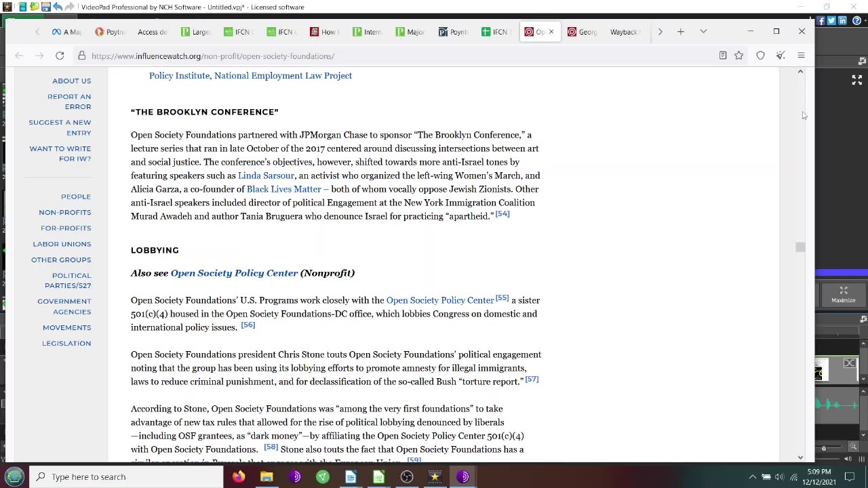
Task: Share on Facebook icon in VideoPad
Action: pos(821,21)
